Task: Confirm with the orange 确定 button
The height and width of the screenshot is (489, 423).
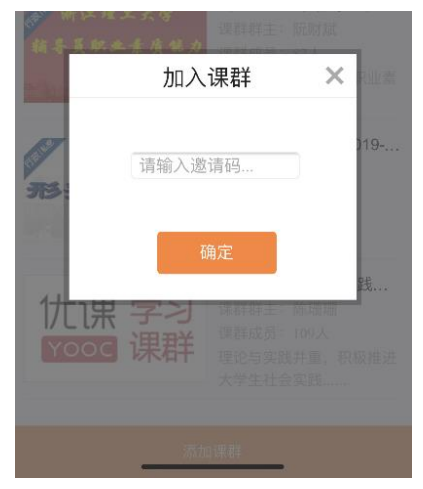Action: pos(217,253)
